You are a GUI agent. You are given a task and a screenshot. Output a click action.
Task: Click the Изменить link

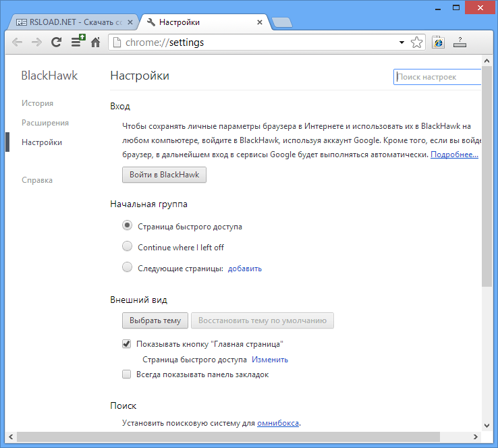coord(270,360)
